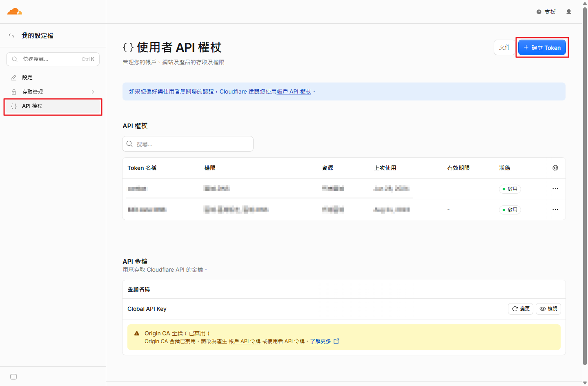The image size is (588, 386).
Task: Click the 金鑰名稱 header
Action: (139, 289)
